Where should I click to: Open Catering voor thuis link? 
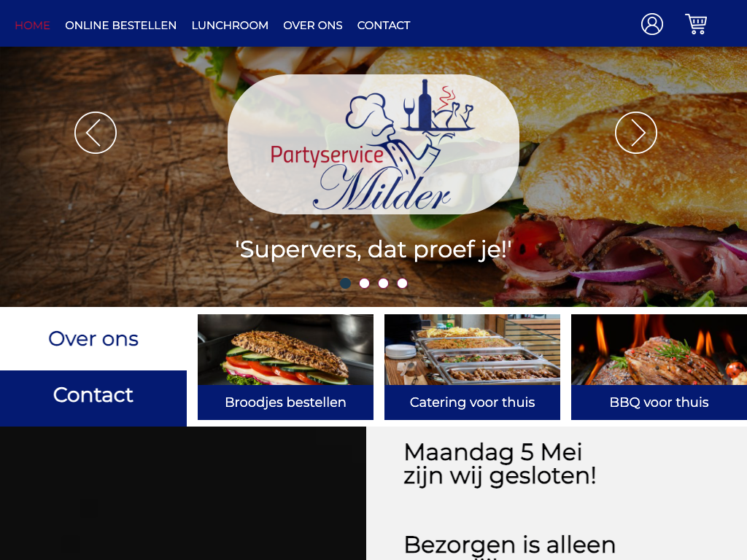(x=472, y=402)
